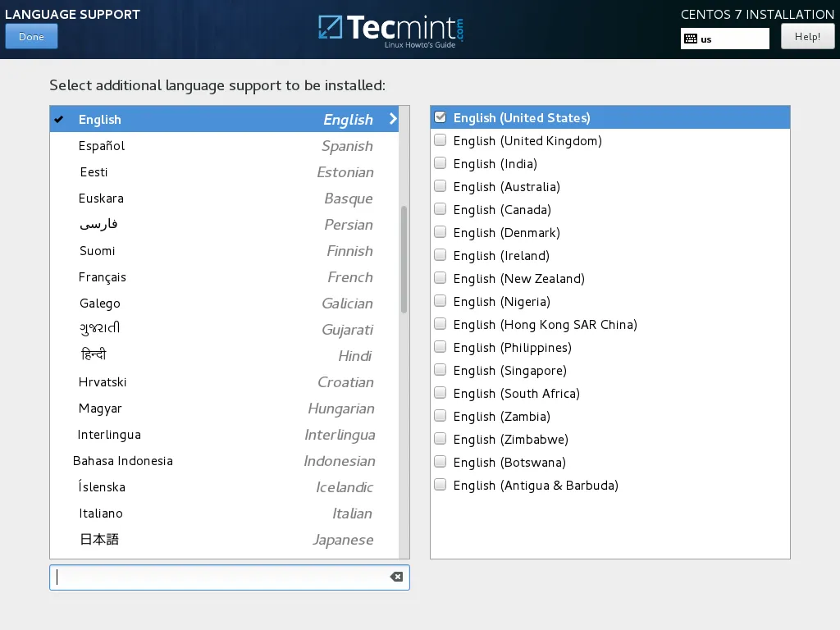
Task: Check English (Singapore)
Action: [x=440, y=369]
